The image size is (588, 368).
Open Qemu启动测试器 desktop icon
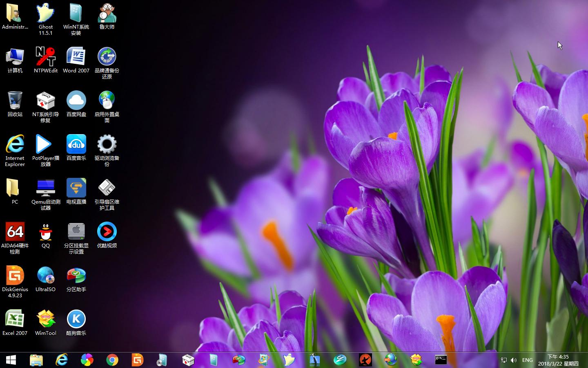click(46, 194)
